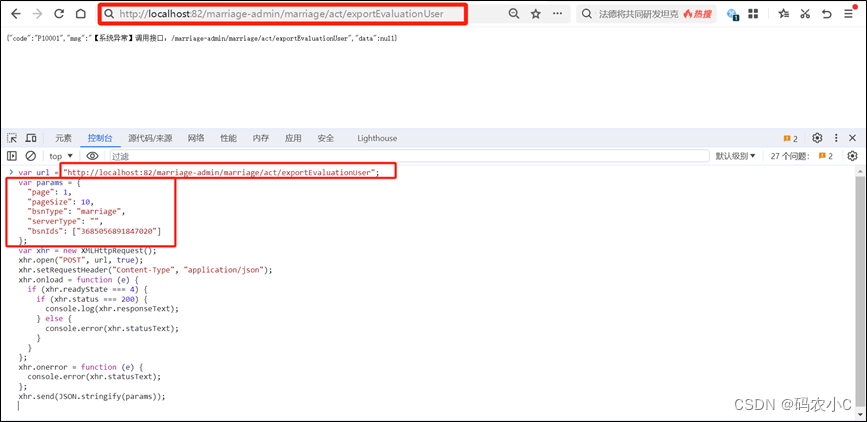Create live expression with eye icon
Image resolution: width=867 pixels, height=422 pixels.
tap(92, 156)
